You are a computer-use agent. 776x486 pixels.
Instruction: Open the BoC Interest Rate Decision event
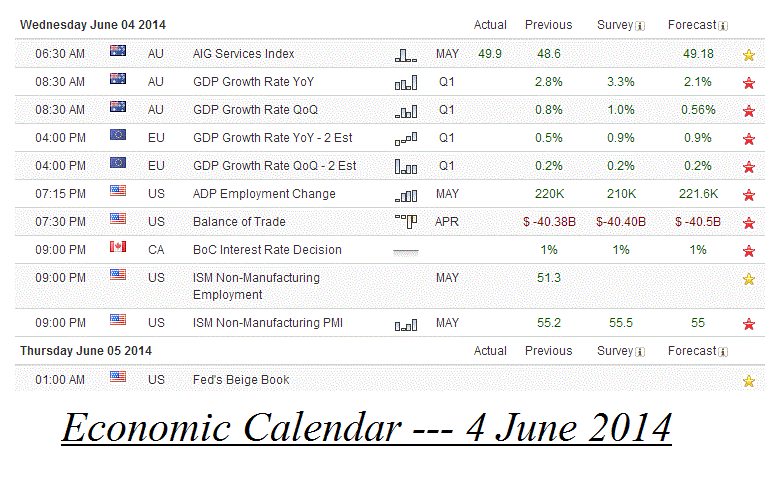point(267,250)
